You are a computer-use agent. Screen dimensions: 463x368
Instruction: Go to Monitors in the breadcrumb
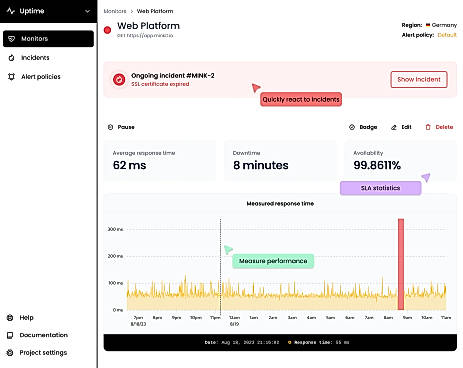tap(115, 11)
